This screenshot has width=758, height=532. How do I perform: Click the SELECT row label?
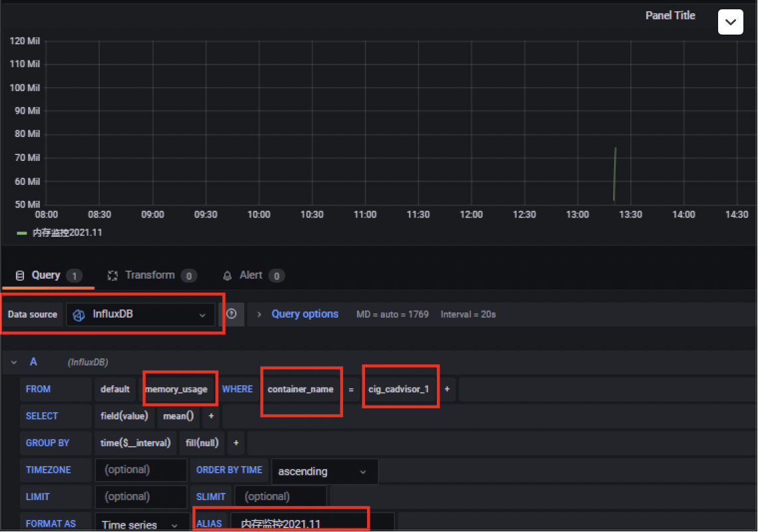tap(42, 416)
